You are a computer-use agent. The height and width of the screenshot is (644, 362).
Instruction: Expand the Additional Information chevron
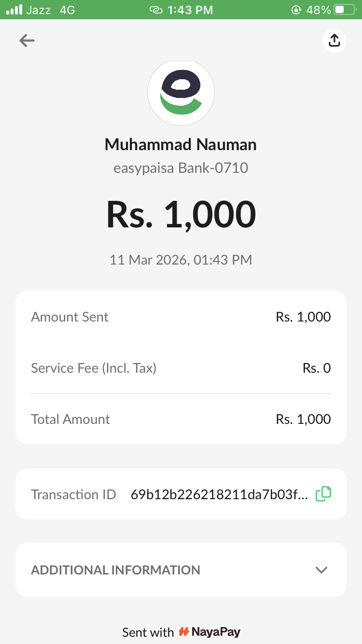(x=321, y=570)
